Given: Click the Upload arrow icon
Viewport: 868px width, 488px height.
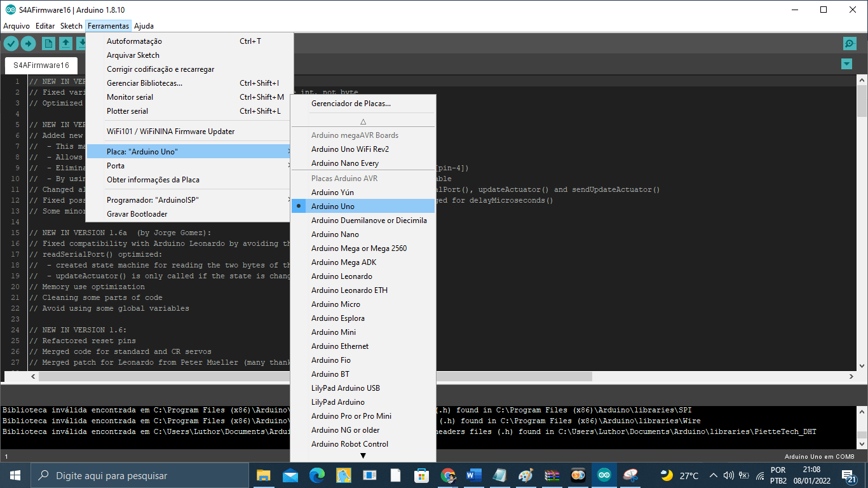Looking at the screenshot, I should tap(28, 43).
